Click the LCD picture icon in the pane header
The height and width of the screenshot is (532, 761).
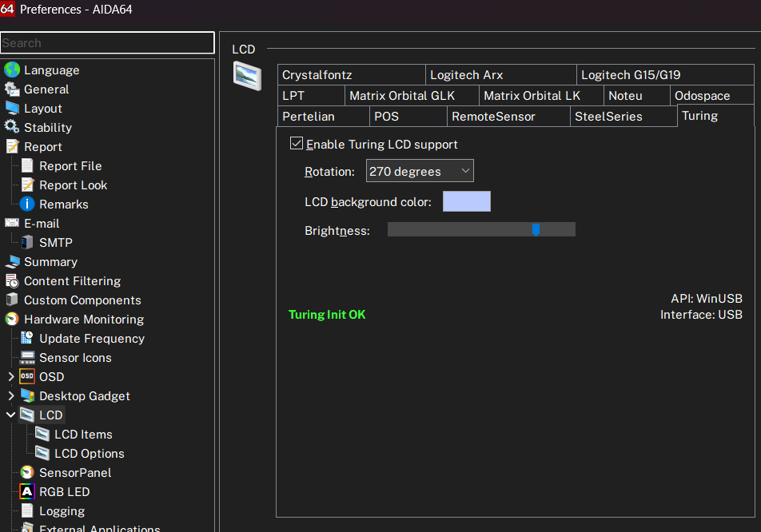(x=247, y=76)
